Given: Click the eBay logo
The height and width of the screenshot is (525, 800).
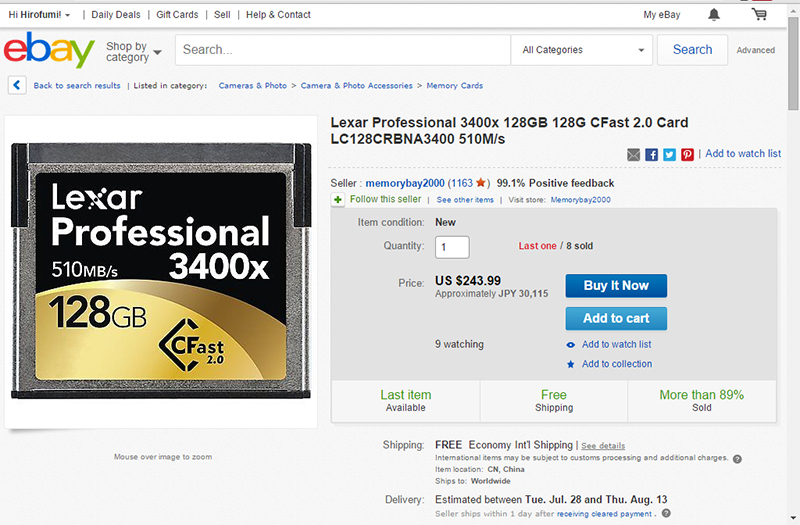Looking at the screenshot, I should (49, 50).
